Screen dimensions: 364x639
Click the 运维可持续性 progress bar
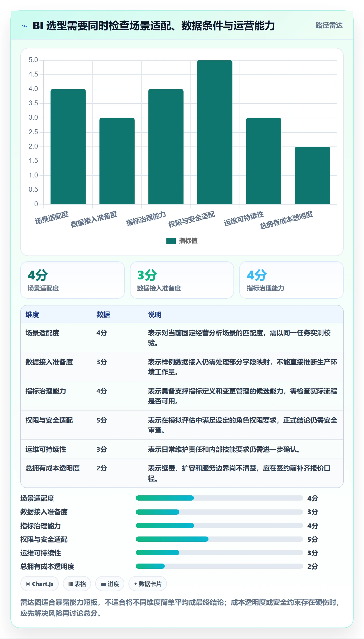tap(219, 553)
